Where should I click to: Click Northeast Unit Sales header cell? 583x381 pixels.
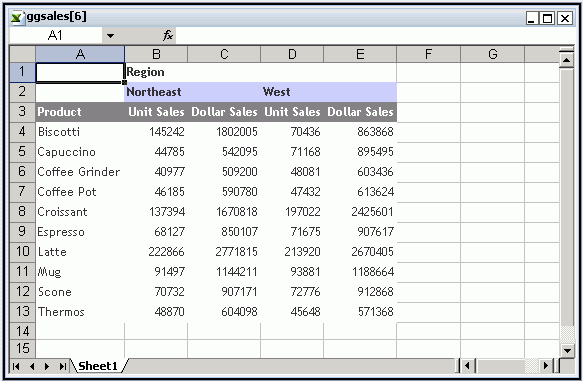[156, 112]
